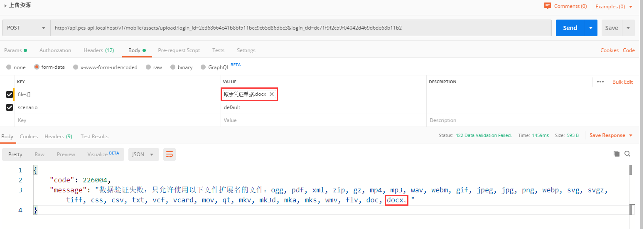This screenshot has height=229, width=644.
Task: Expand the Send button dropdown arrow
Action: point(590,28)
